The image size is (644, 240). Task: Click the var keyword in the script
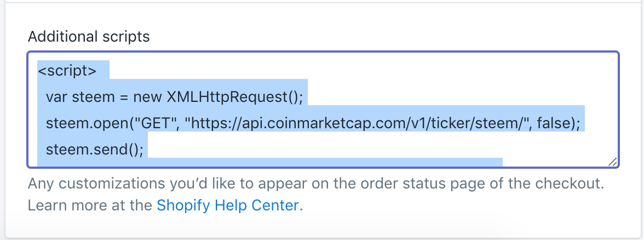tap(57, 98)
